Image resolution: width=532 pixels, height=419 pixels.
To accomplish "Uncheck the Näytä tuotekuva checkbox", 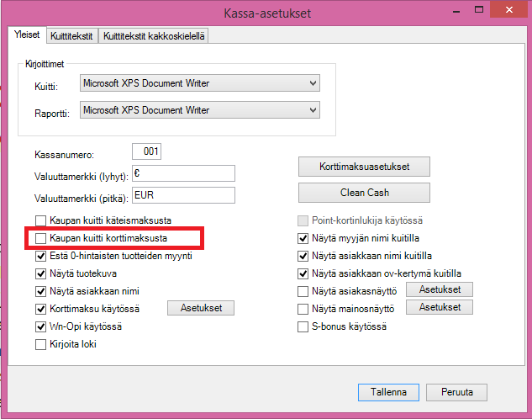I will [40, 273].
